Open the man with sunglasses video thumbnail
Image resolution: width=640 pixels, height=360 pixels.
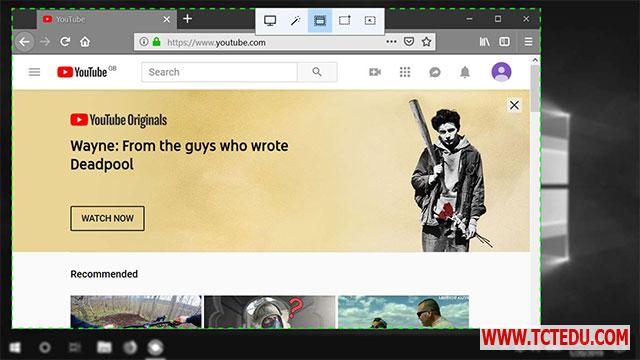(403, 312)
